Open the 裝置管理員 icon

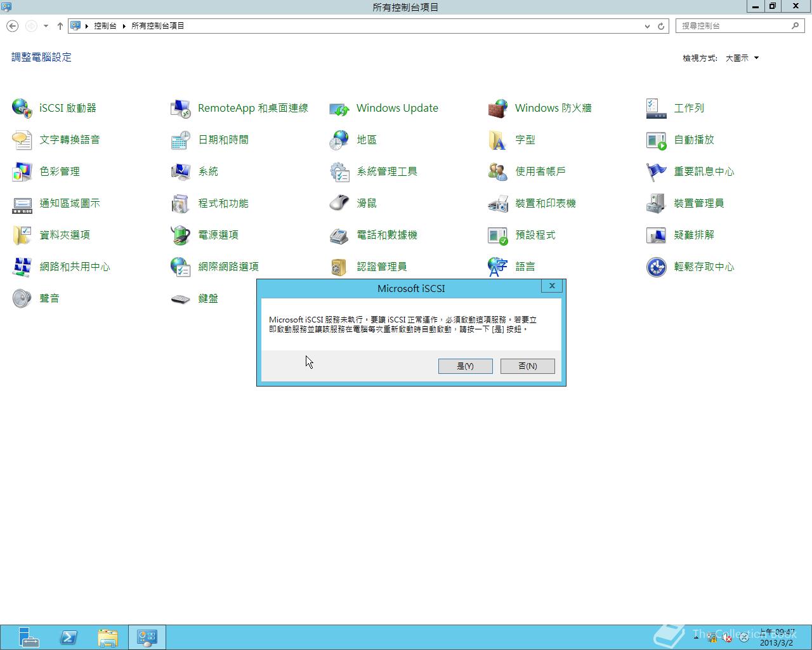click(657, 203)
